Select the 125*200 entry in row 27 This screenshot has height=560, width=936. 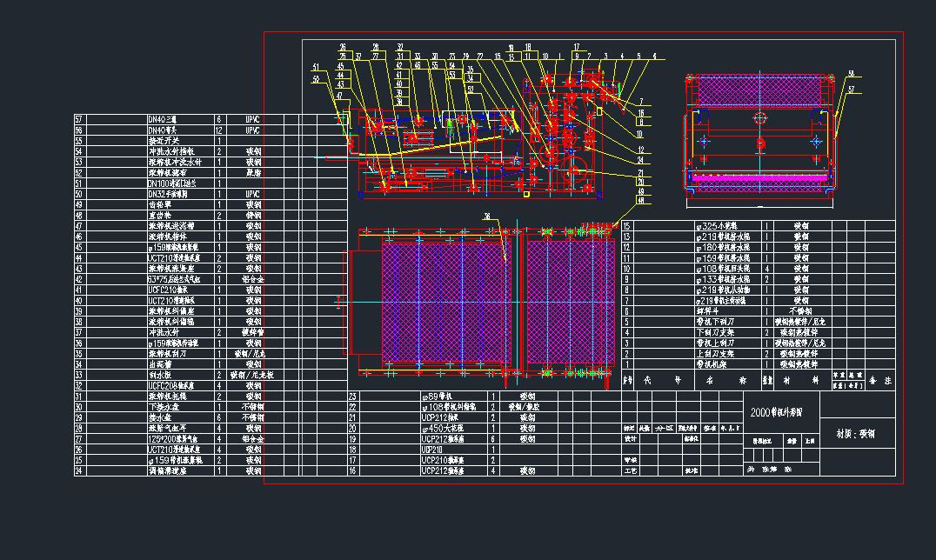(x=174, y=438)
